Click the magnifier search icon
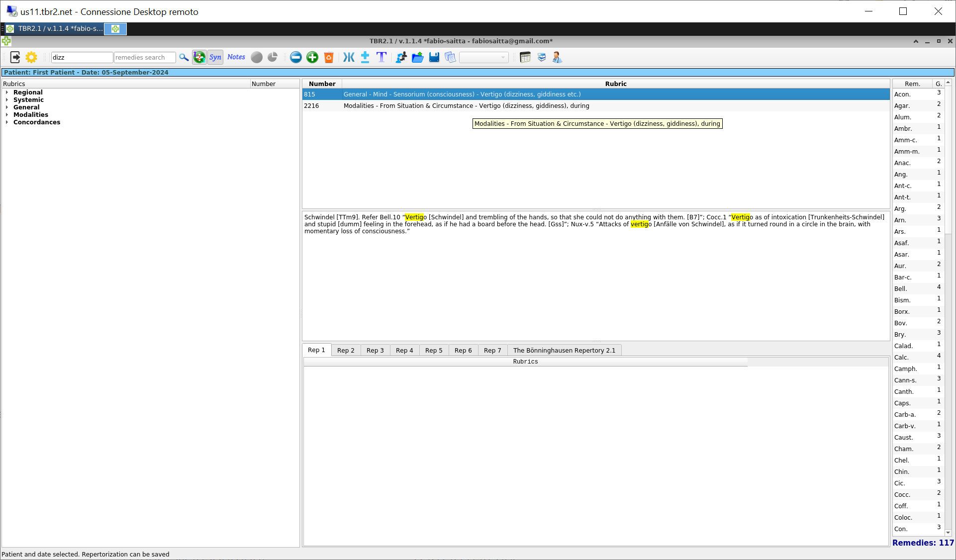 click(x=184, y=57)
